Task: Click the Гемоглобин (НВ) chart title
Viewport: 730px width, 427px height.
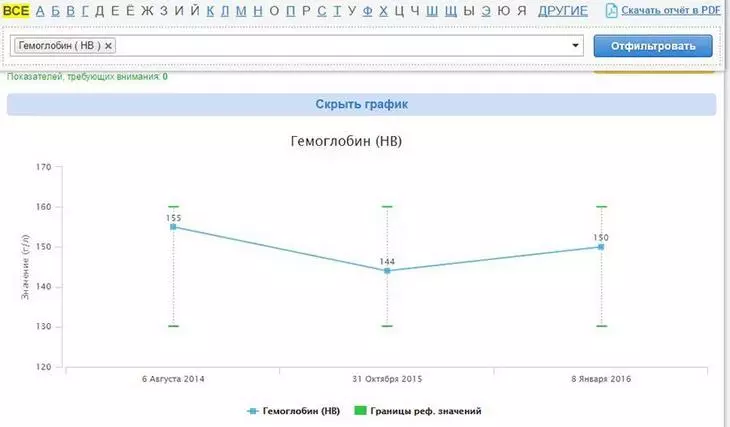Action: [x=346, y=141]
